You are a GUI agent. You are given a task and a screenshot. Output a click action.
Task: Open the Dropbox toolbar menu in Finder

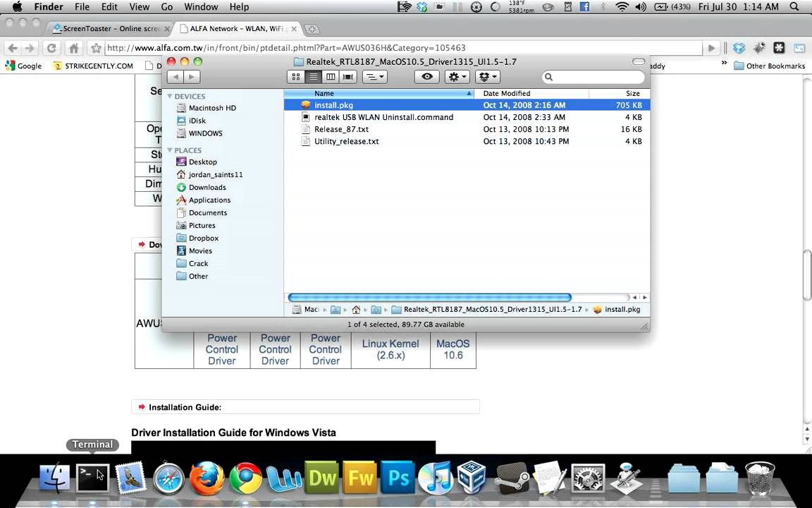[x=487, y=77]
